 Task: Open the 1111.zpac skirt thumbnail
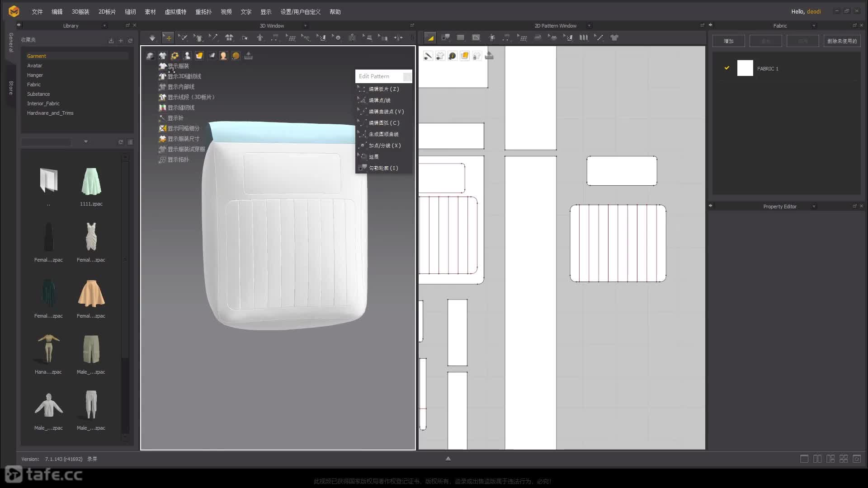pos(91,182)
